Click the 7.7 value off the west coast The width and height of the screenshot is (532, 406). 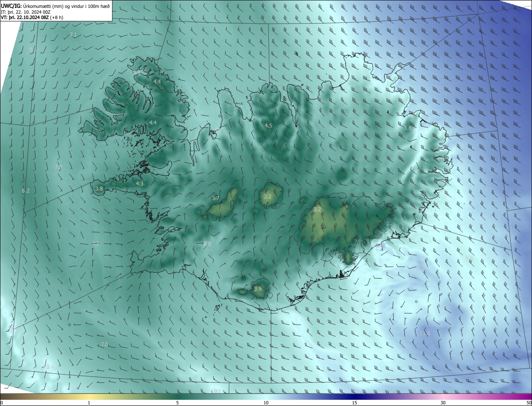point(96,244)
